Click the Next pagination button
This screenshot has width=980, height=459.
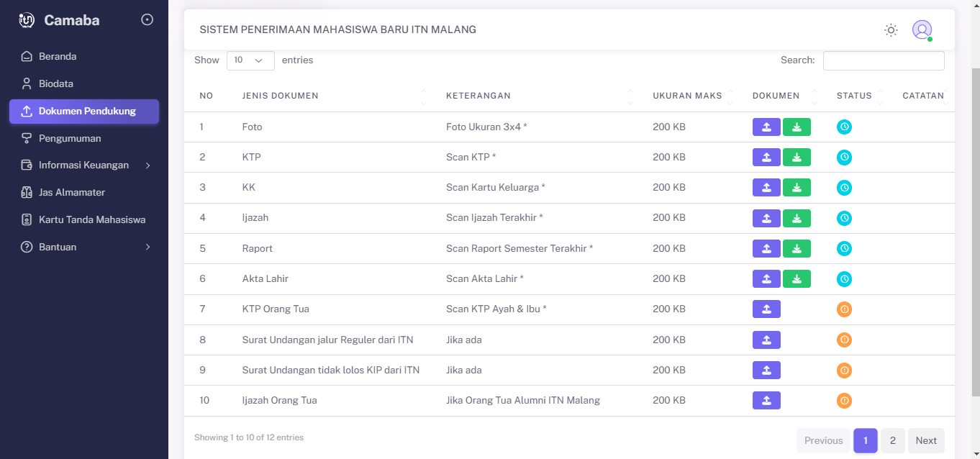(x=926, y=441)
